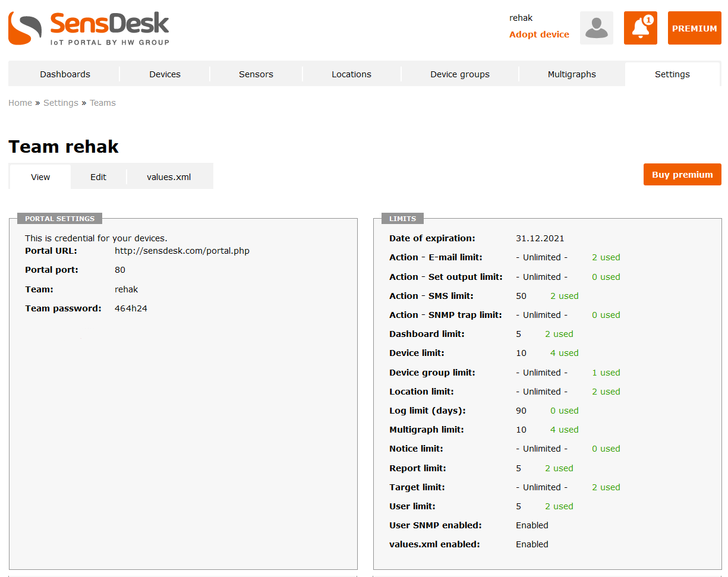This screenshot has width=728, height=577.
Task: Click the SensDesk logo
Action: tap(89, 28)
